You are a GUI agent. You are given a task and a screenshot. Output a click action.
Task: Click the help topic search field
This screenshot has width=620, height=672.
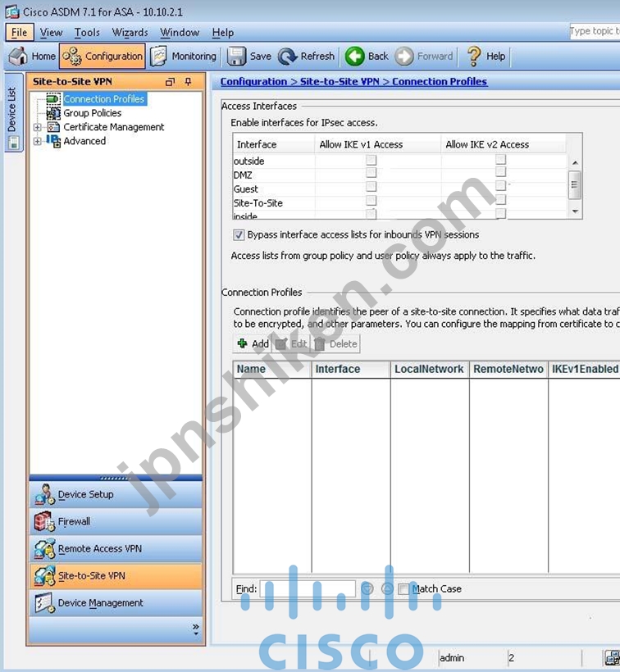(595, 31)
